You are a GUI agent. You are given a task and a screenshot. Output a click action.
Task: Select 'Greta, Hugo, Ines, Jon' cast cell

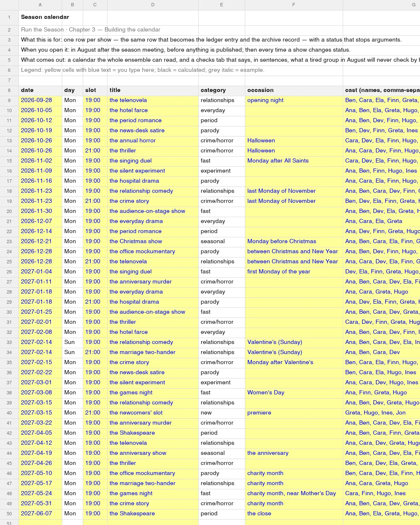381,413
